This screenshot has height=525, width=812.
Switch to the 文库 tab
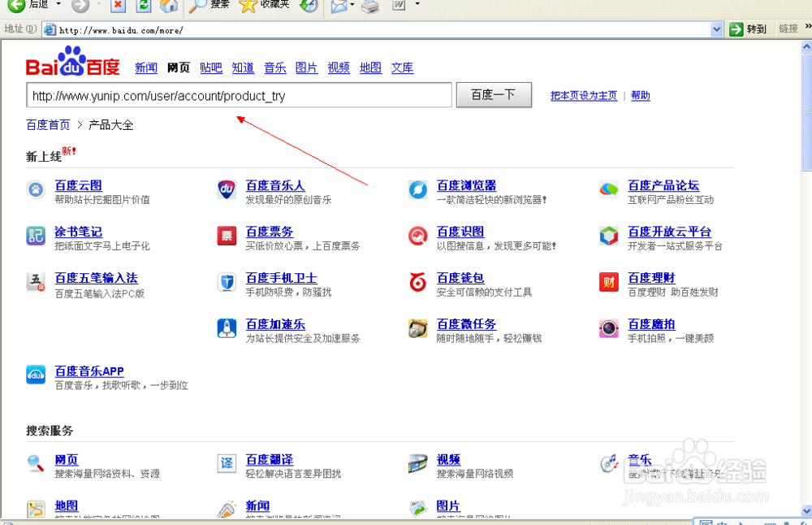coord(403,67)
